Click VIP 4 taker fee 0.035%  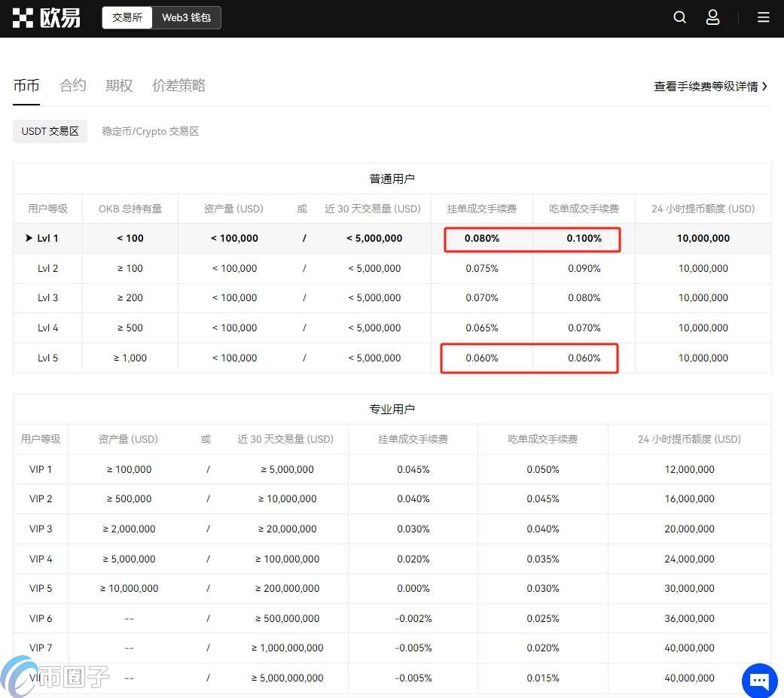coord(542,559)
